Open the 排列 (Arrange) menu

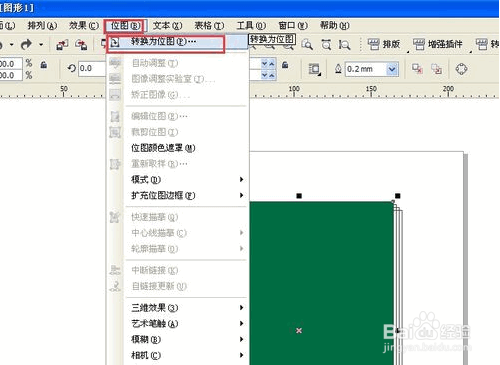[42, 25]
